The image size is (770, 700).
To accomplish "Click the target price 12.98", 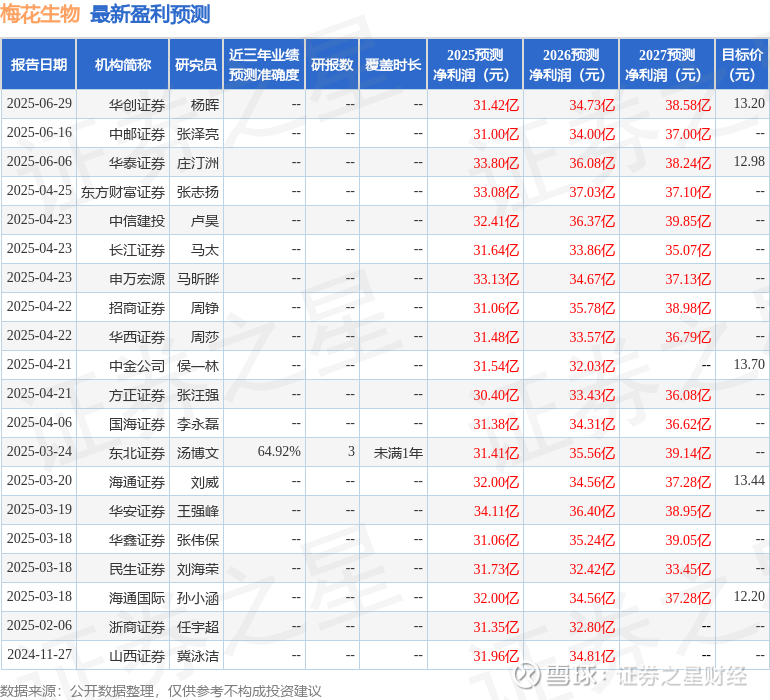I will pyautogui.click(x=749, y=162).
